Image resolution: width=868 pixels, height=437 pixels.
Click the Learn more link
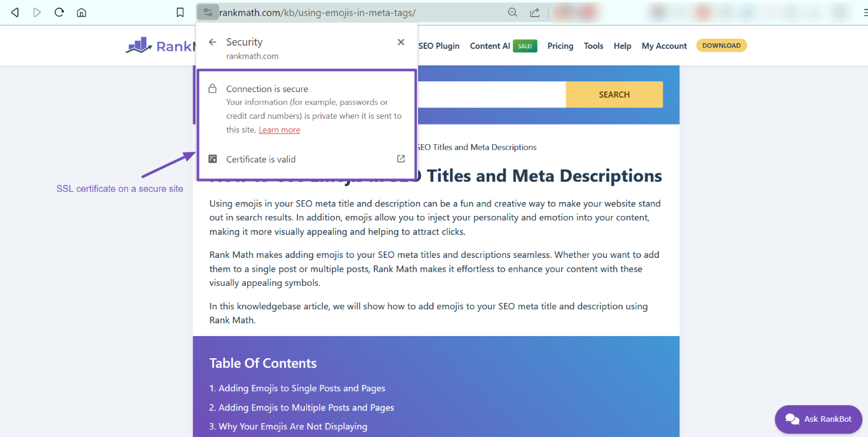[280, 130]
